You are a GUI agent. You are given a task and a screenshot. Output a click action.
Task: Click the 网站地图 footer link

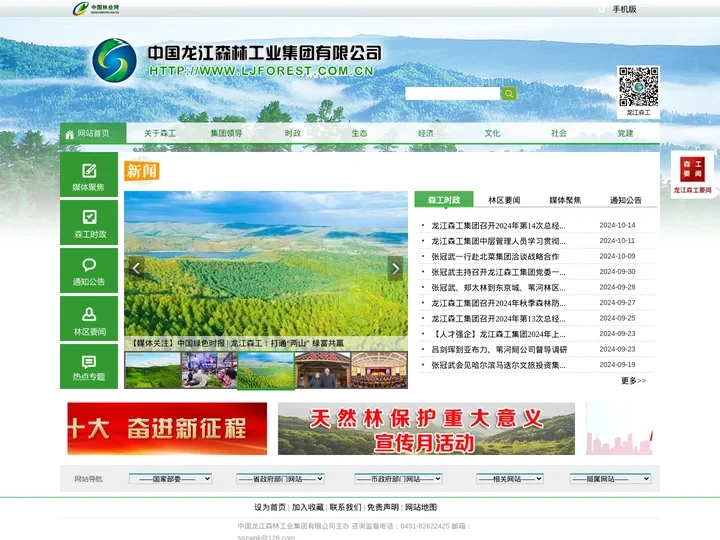[421, 507]
